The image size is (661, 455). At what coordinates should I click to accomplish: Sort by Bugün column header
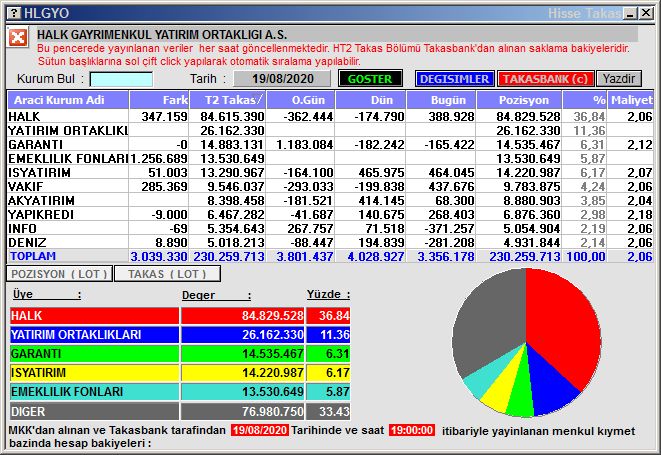441,100
